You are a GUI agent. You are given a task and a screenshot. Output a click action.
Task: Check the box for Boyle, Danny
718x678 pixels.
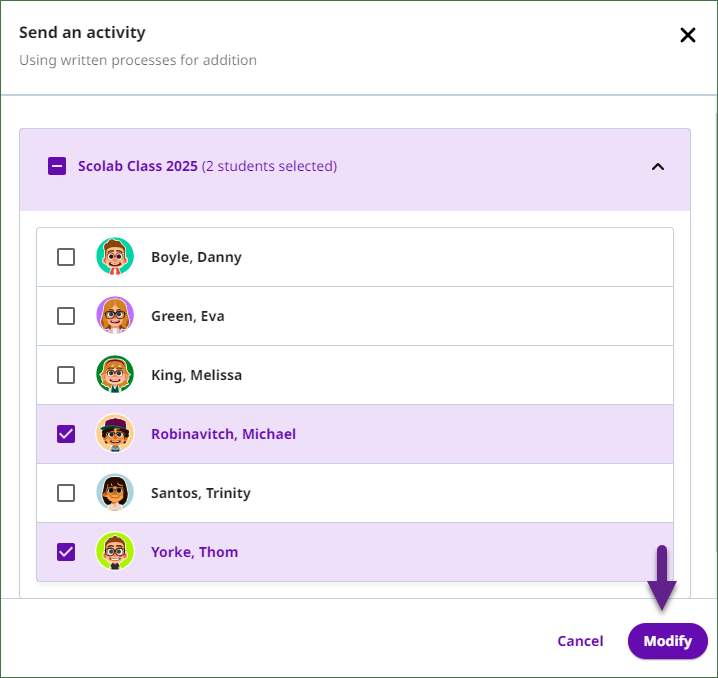pos(66,257)
